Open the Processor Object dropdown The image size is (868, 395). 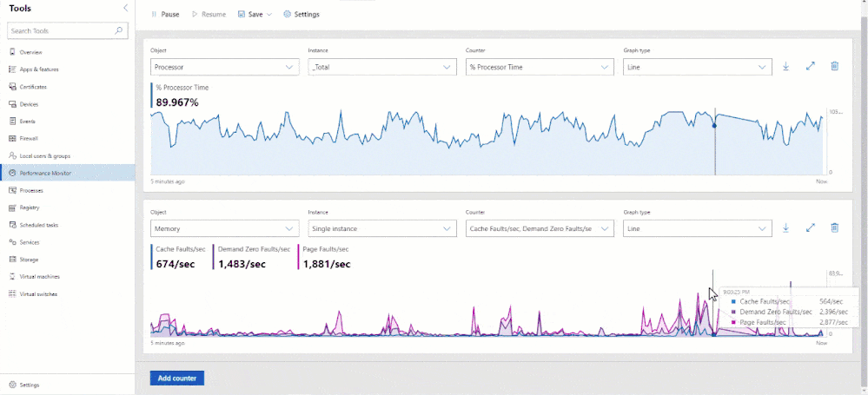tap(225, 67)
